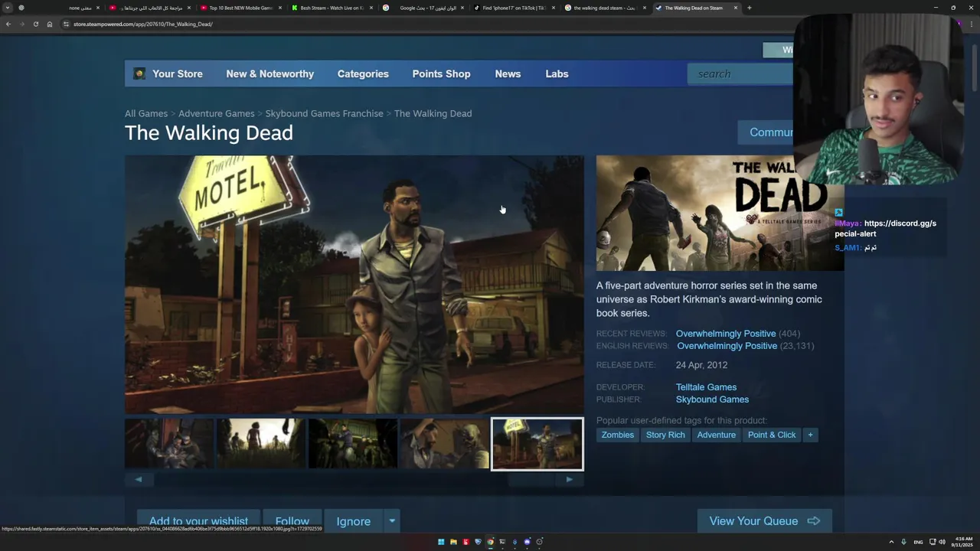Select the first screenshot thumbnail
The height and width of the screenshot is (551, 980).
point(169,444)
